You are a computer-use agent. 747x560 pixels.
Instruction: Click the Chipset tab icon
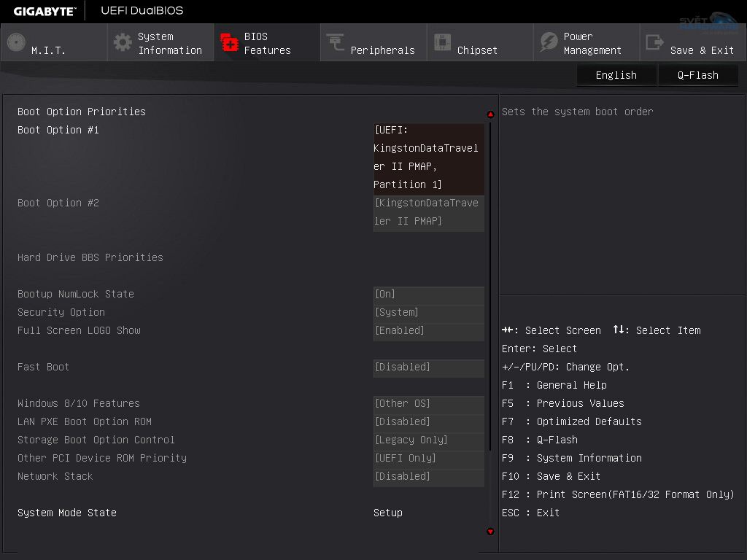[442, 42]
